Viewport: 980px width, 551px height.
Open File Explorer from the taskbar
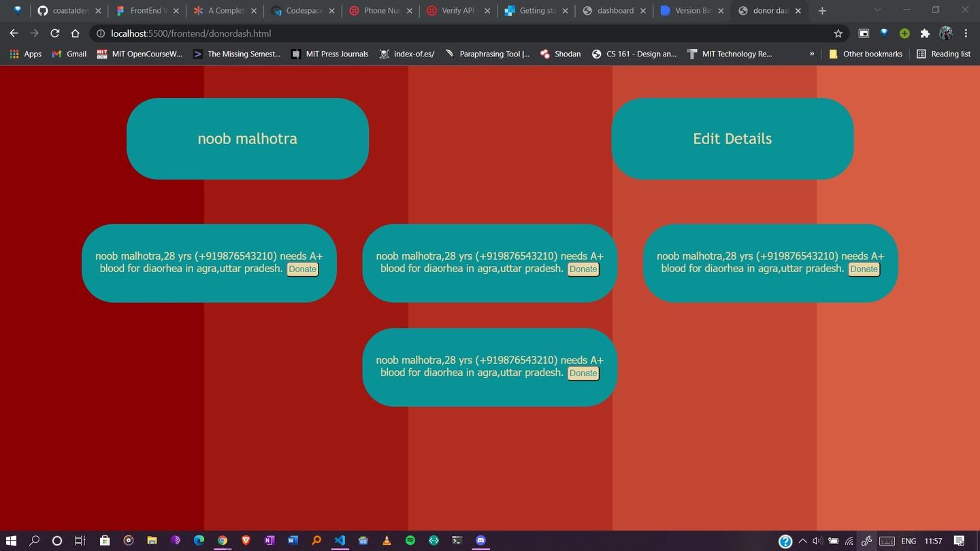click(x=152, y=541)
